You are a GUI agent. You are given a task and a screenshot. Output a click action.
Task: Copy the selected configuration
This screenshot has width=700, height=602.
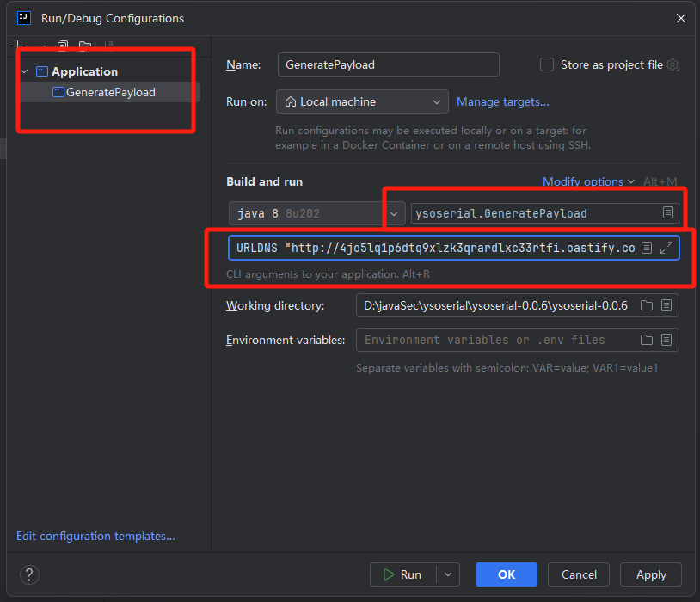(63, 45)
